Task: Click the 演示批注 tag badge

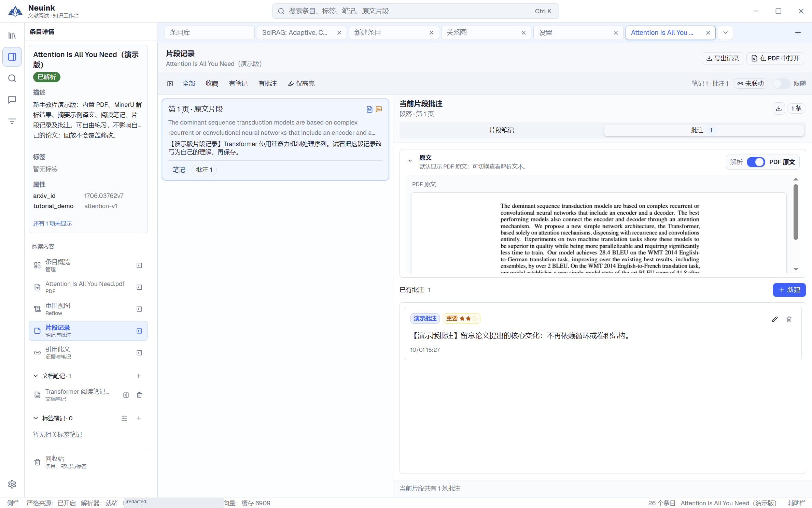Action: tap(425, 319)
